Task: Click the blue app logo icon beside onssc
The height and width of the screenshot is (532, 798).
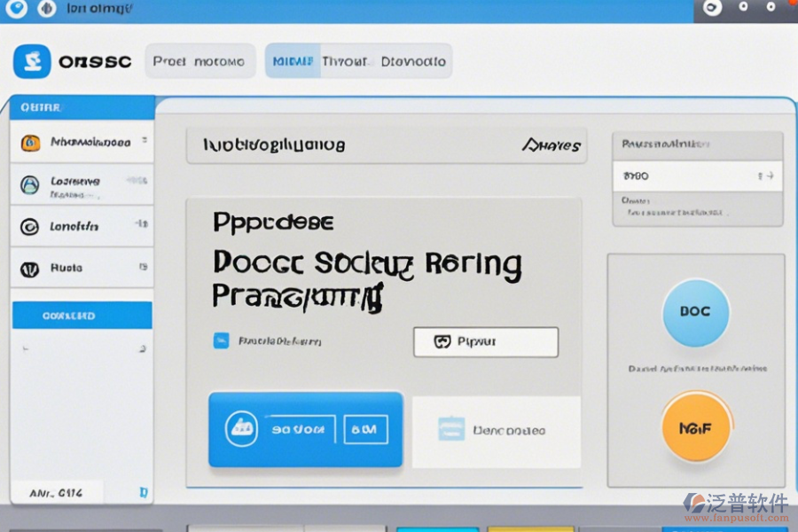Action: pos(32,61)
